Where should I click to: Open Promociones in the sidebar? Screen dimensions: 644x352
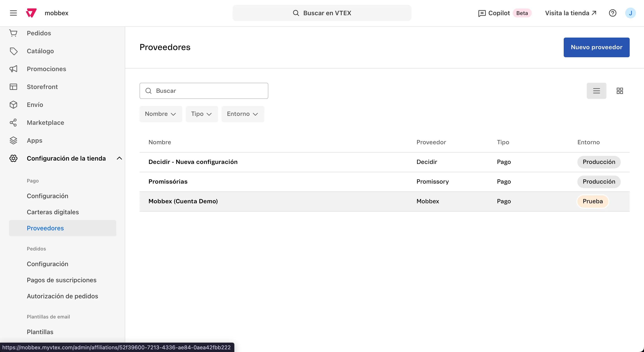(x=47, y=69)
